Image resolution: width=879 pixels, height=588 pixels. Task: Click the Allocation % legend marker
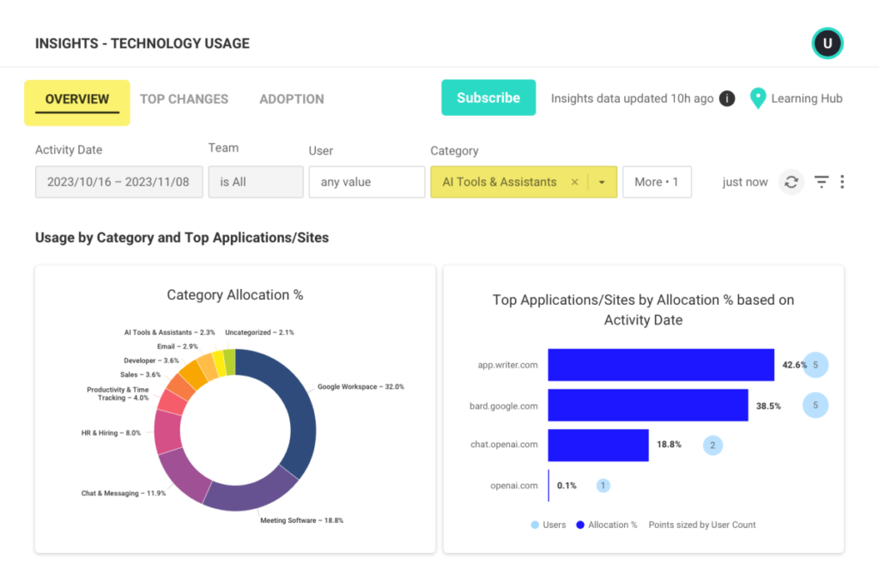580,524
